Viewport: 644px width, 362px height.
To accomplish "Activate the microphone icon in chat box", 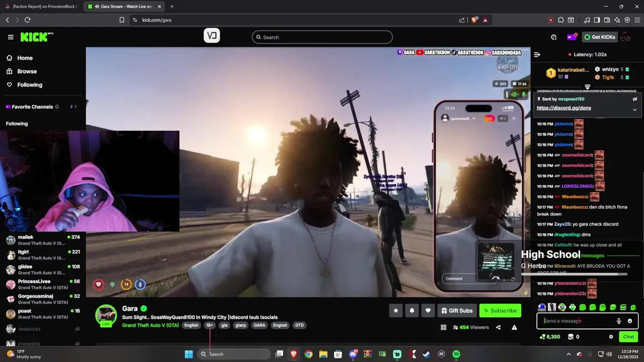I will pyautogui.click(x=619, y=321).
